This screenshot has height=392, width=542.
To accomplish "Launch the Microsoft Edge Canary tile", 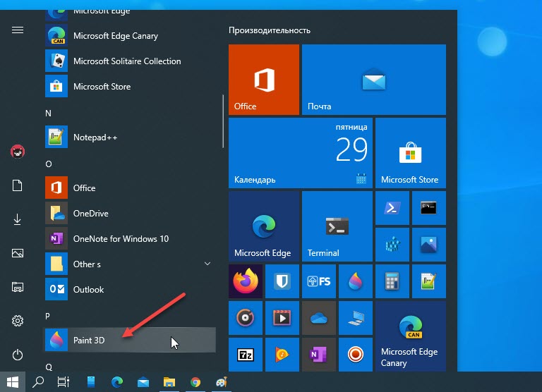I will (x=411, y=336).
